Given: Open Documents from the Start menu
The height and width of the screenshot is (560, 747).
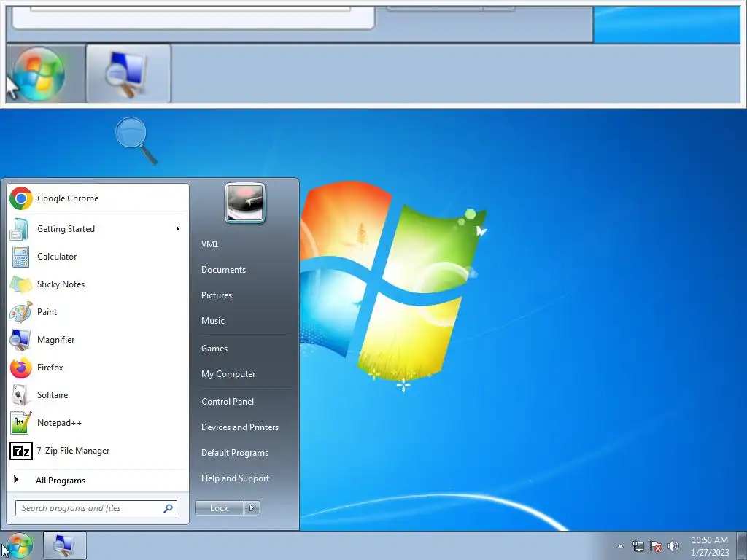Looking at the screenshot, I should (223, 270).
